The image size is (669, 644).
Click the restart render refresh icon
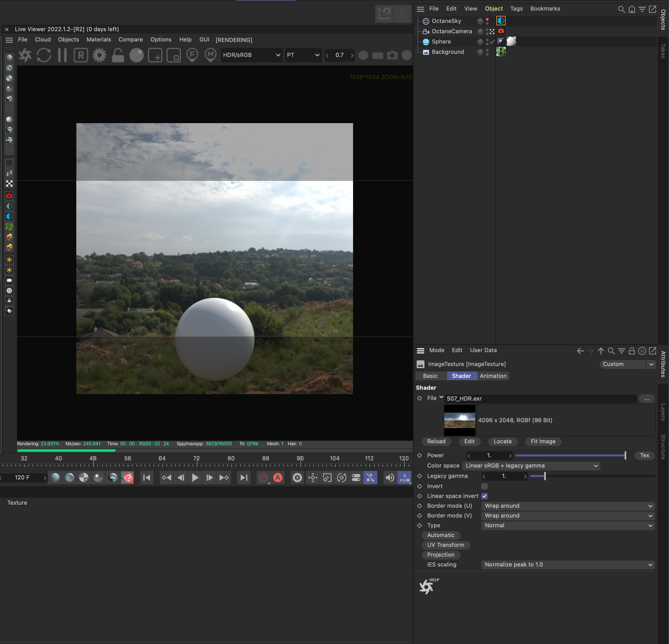tap(44, 55)
